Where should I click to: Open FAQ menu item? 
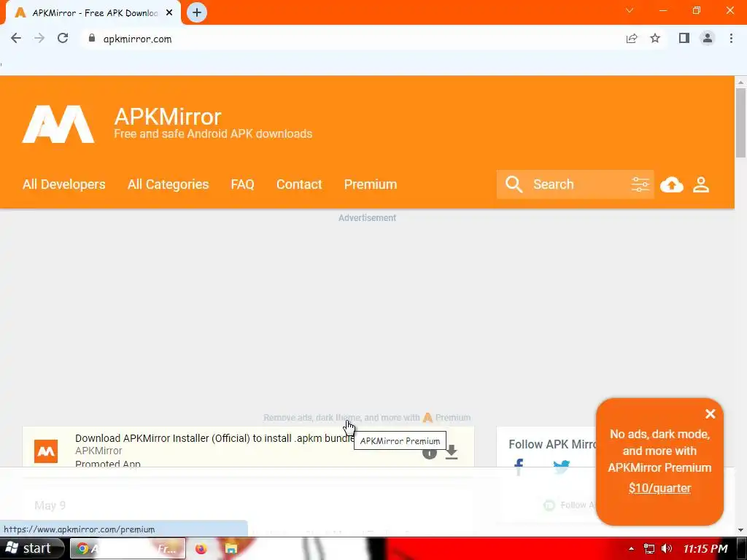click(242, 184)
